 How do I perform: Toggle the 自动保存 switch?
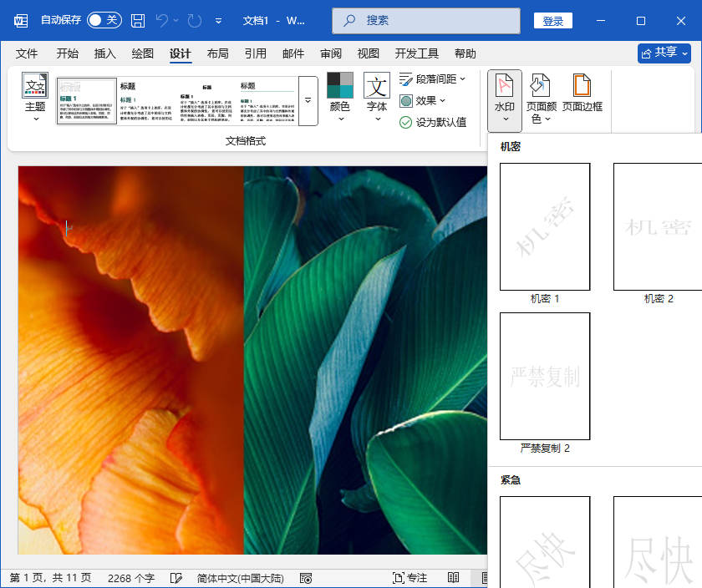pyautogui.click(x=104, y=20)
